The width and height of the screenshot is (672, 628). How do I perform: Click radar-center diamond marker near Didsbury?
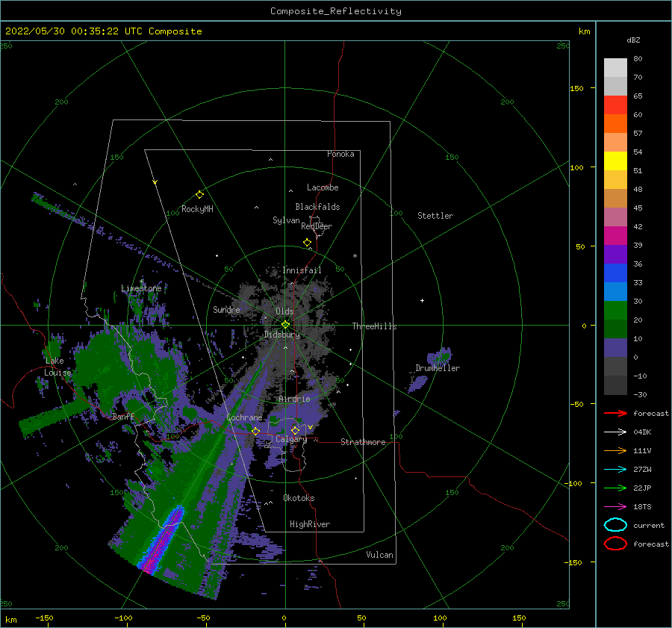[x=285, y=325]
